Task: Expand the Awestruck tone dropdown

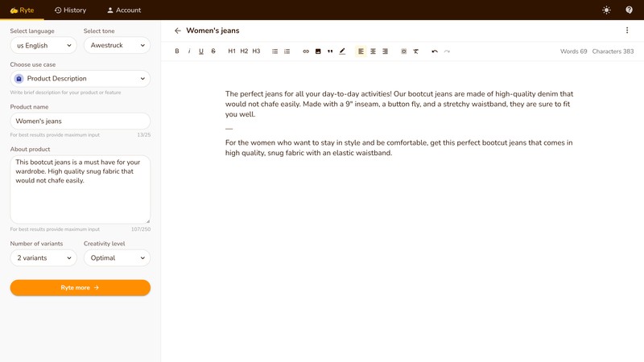Action: coord(117,46)
